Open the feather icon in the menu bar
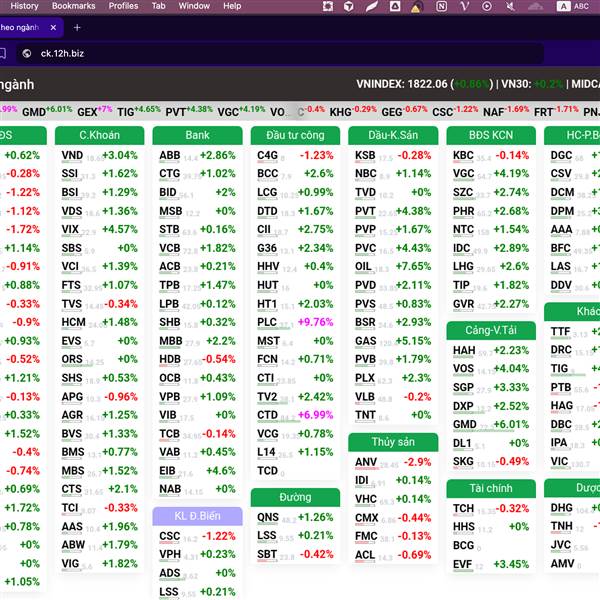 (372, 6)
